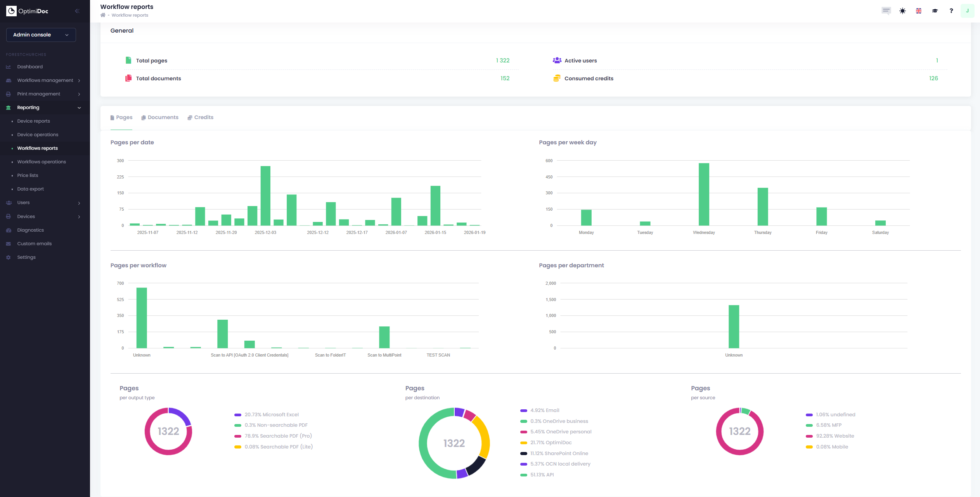Open the chat messages icon
Image resolution: width=980 pixels, height=497 pixels.
[x=886, y=11]
